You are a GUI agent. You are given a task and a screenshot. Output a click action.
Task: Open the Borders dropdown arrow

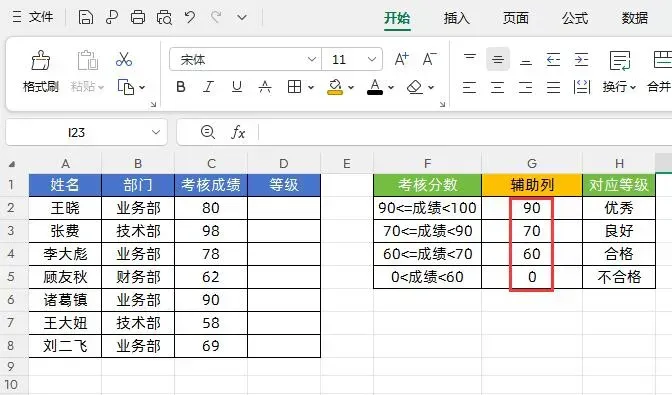311,88
